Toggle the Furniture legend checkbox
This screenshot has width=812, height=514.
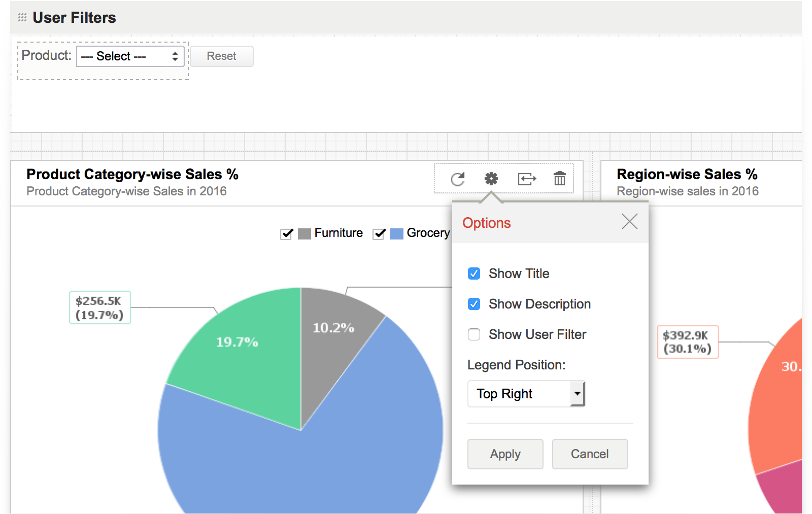pyautogui.click(x=287, y=233)
